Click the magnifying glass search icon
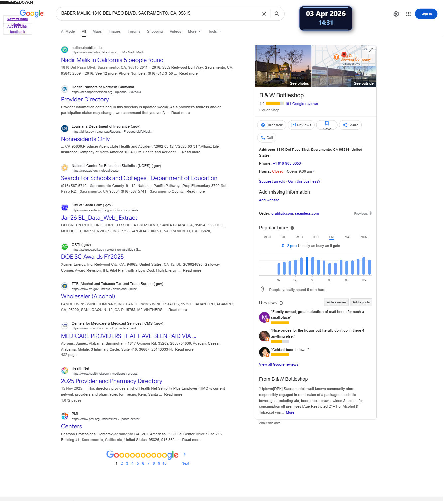448x501 pixels. tap(277, 14)
